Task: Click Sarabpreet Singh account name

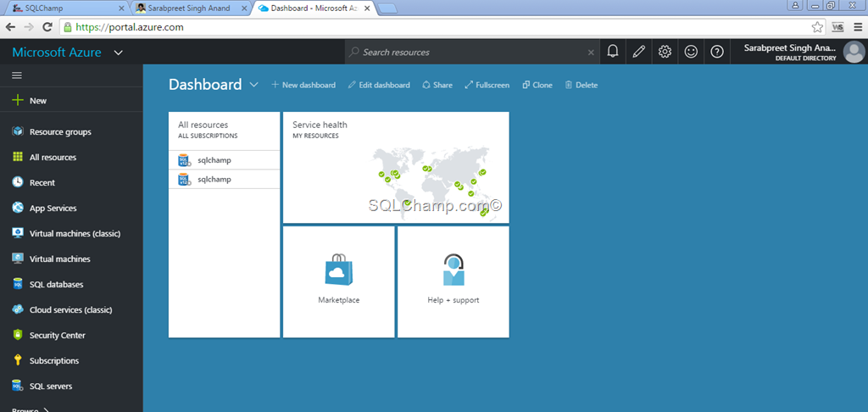Action: [x=790, y=48]
